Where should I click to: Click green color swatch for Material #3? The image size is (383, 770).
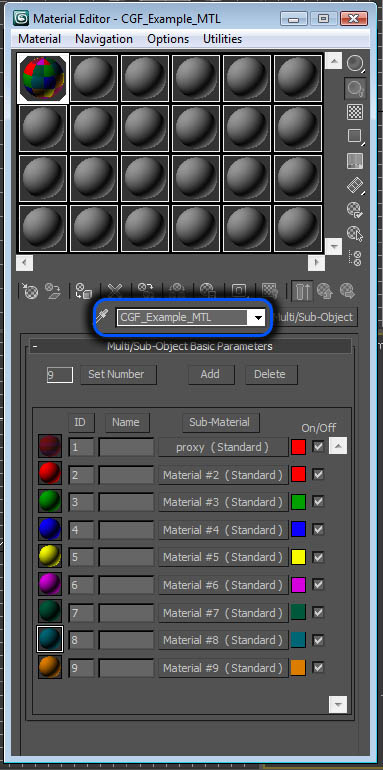298,501
